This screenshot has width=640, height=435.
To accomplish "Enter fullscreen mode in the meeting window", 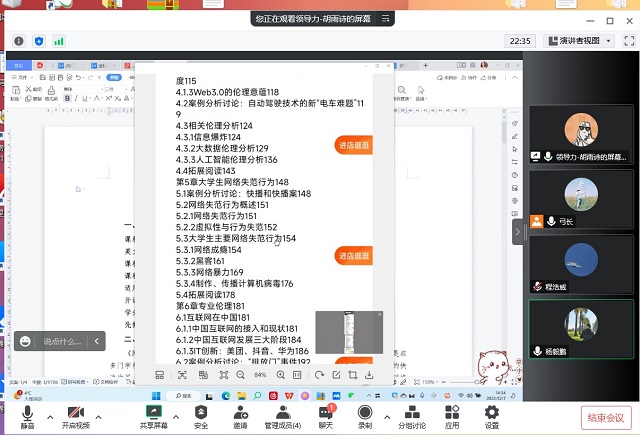I will click(x=629, y=41).
